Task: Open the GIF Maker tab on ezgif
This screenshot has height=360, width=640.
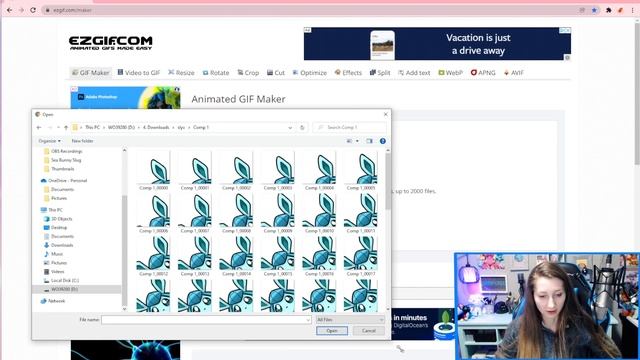Action: (91, 73)
